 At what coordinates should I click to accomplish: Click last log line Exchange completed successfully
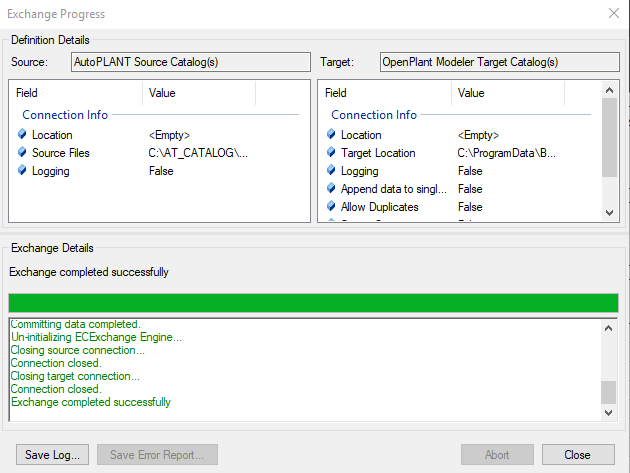[90, 402]
